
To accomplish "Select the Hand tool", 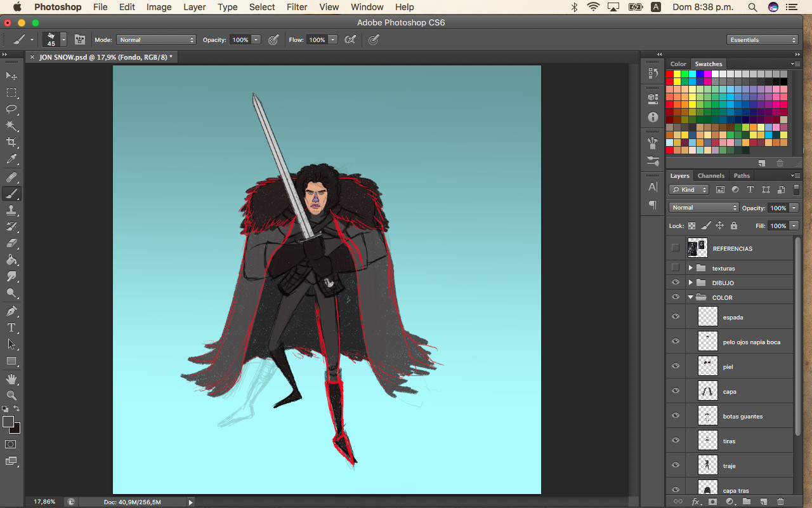I will pos(11,379).
